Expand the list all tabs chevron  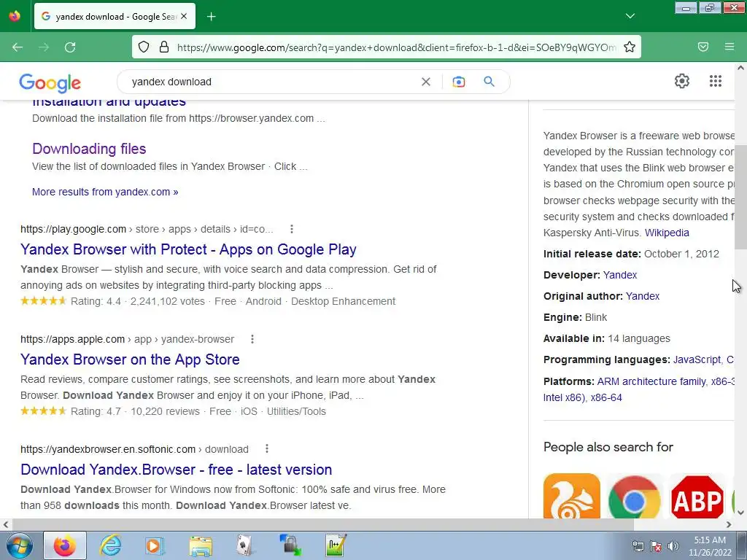[630, 16]
